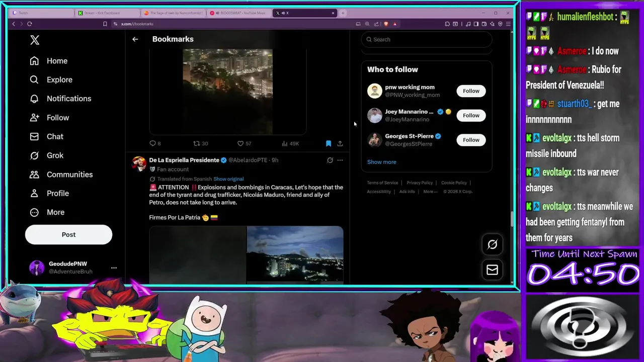
Task: Expand the More footer dropdown
Action: (430, 192)
